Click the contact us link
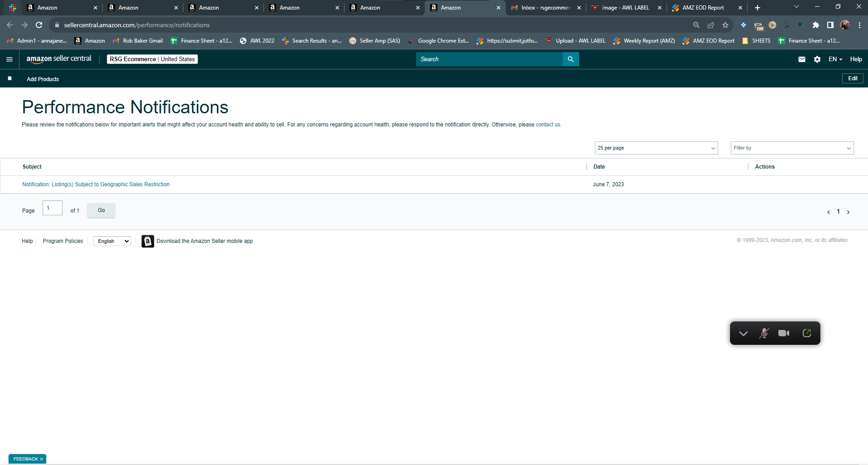 point(548,125)
